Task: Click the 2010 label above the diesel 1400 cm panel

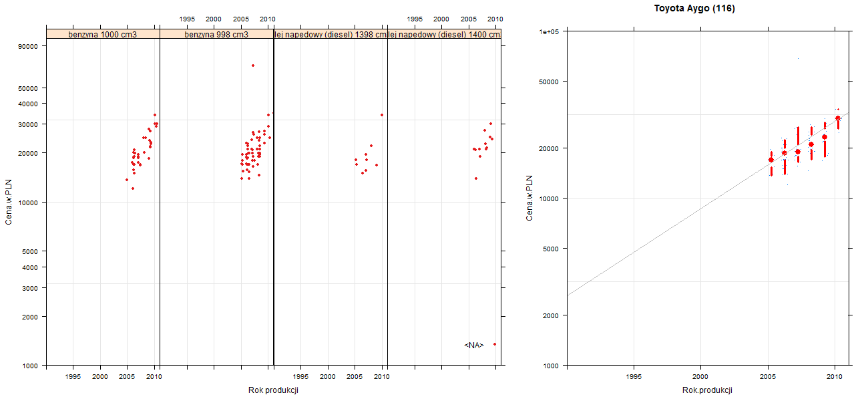Action: coord(495,19)
